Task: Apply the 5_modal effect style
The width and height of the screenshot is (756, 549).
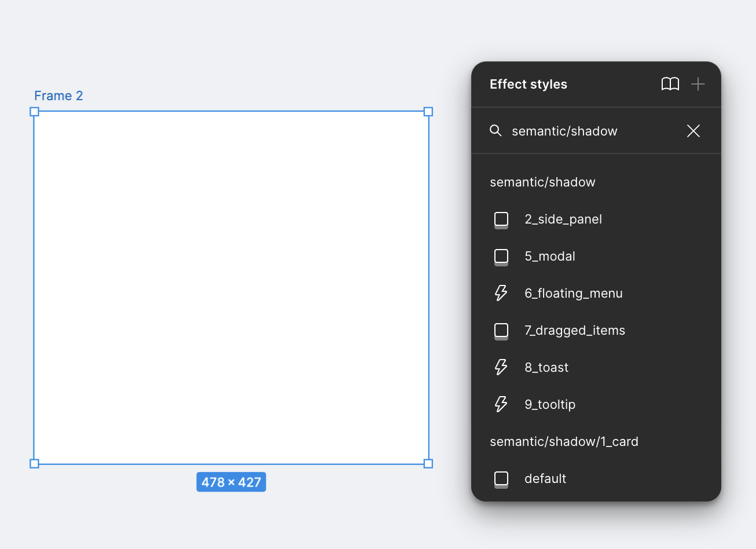Action: coord(550,256)
